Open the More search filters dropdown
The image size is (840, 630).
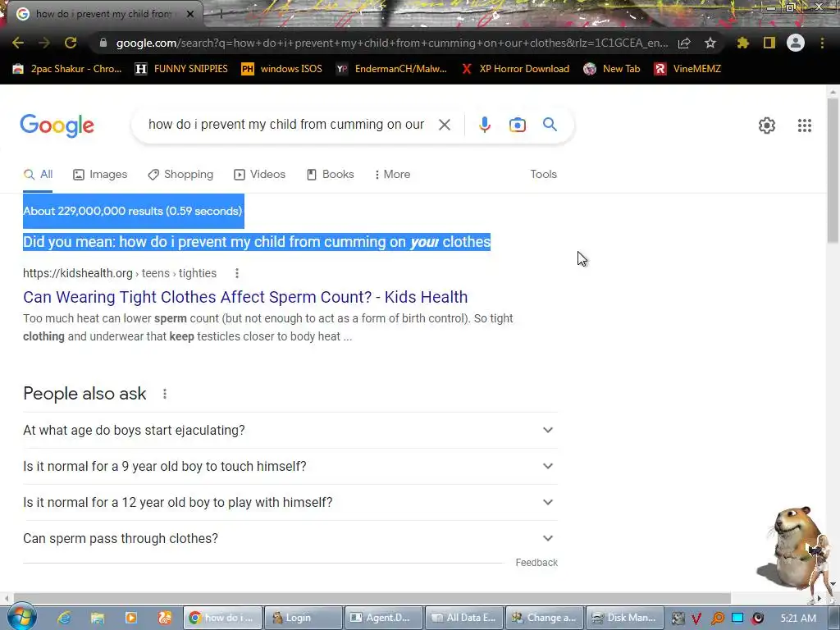(392, 174)
